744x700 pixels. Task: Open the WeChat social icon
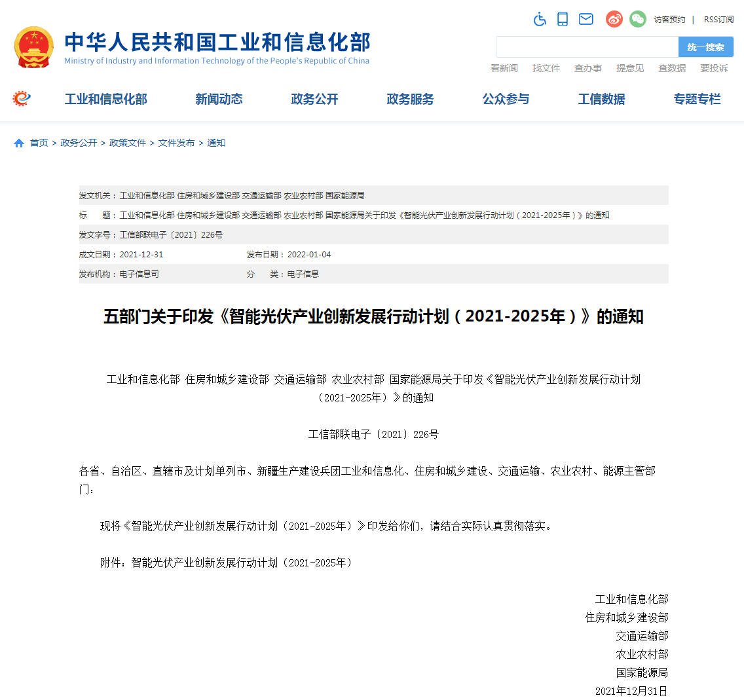[637, 19]
